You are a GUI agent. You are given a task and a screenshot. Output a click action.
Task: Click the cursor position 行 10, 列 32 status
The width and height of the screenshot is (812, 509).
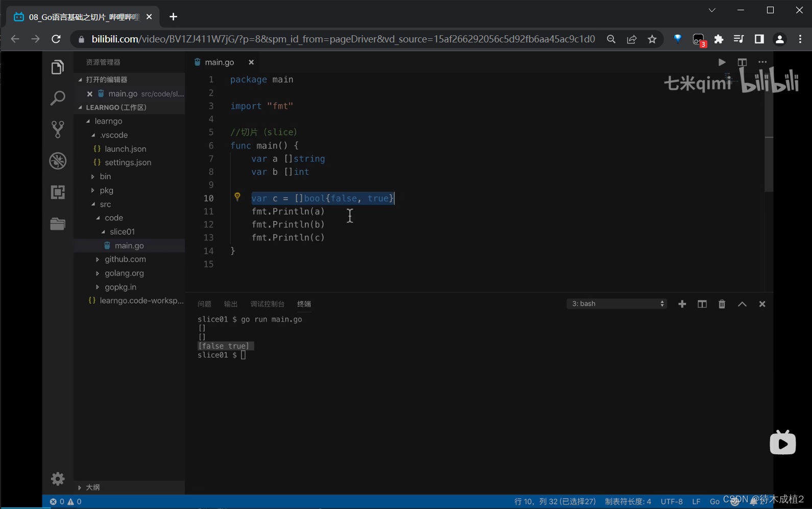coord(555,502)
